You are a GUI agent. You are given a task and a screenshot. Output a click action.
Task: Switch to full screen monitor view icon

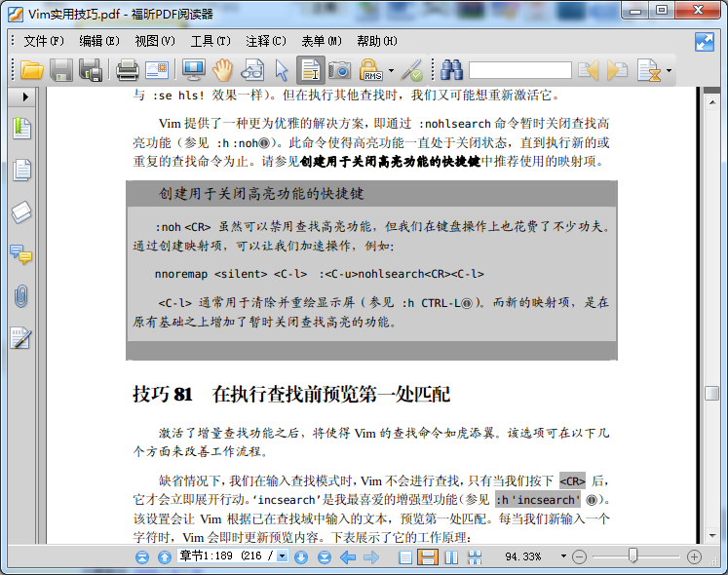[x=194, y=70]
